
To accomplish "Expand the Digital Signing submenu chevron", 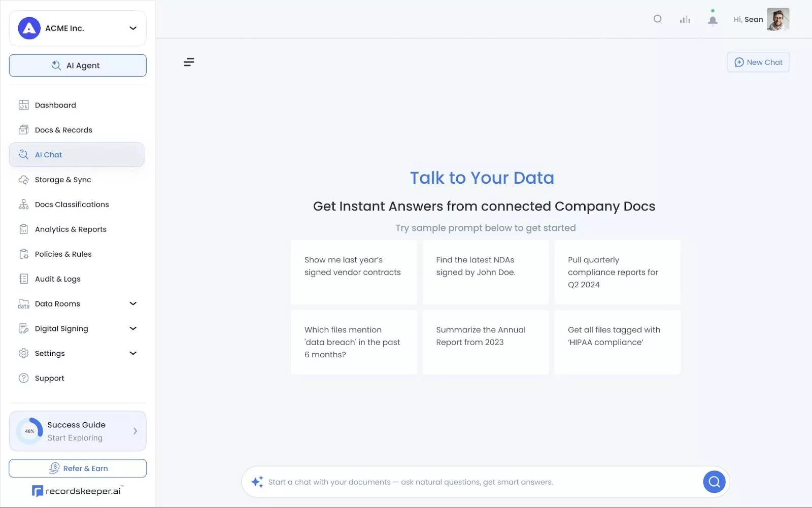I will pyautogui.click(x=133, y=328).
